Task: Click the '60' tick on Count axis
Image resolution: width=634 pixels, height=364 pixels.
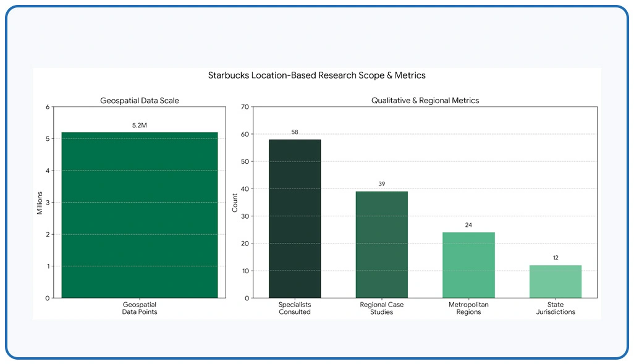Action: (x=245, y=134)
